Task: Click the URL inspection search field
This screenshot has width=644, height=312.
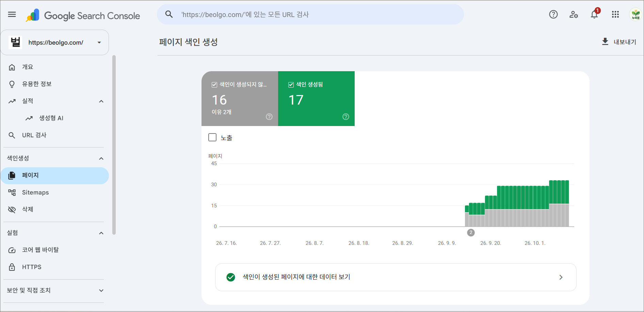Action: tap(310, 14)
